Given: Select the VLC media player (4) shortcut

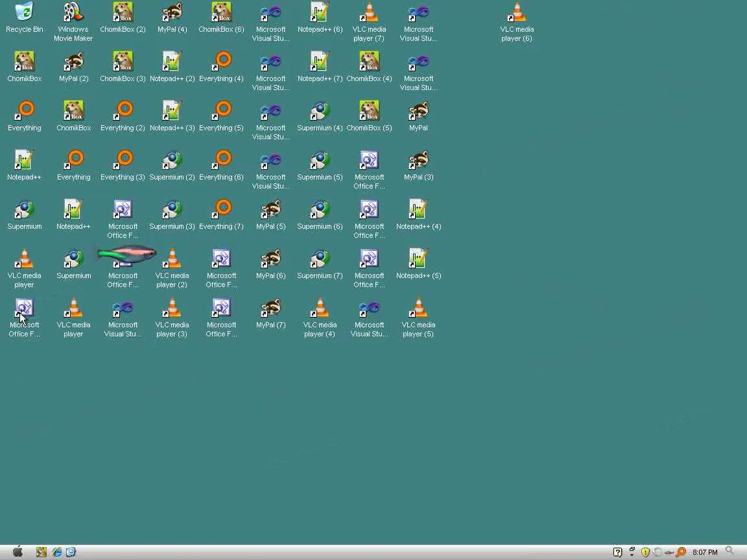Looking at the screenshot, I should click(x=320, y=318).
